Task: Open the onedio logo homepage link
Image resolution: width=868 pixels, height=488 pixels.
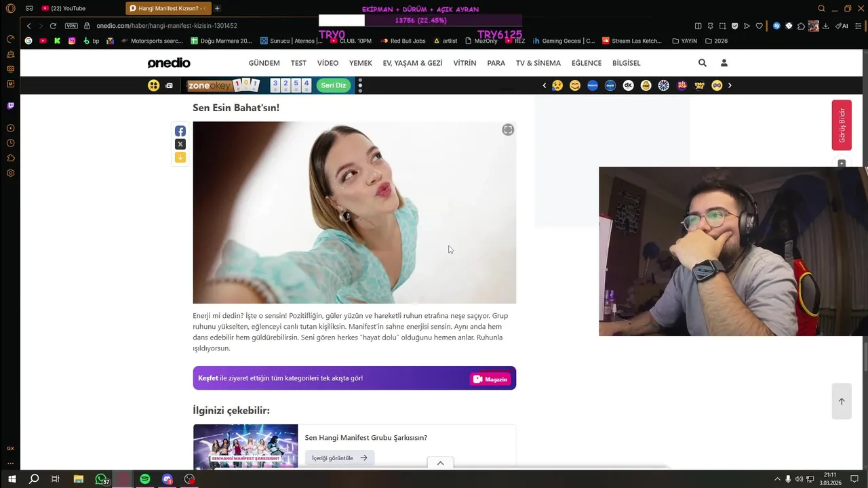Action: 169,63
